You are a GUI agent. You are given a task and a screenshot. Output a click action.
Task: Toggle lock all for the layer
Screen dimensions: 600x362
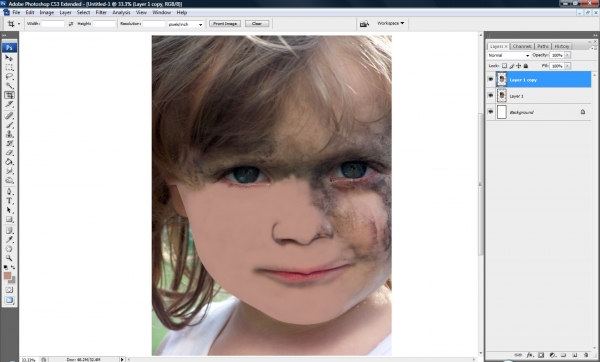pos(526,66)
